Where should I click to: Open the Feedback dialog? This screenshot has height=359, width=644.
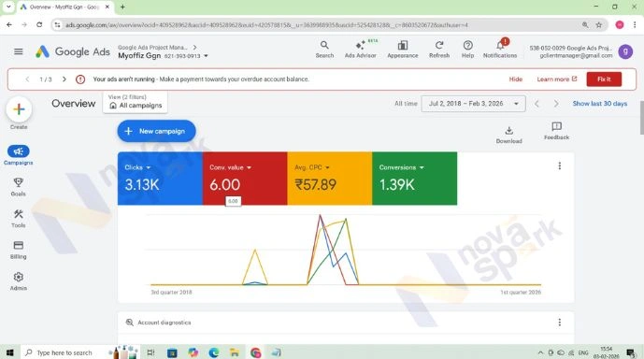coord(556,131)
